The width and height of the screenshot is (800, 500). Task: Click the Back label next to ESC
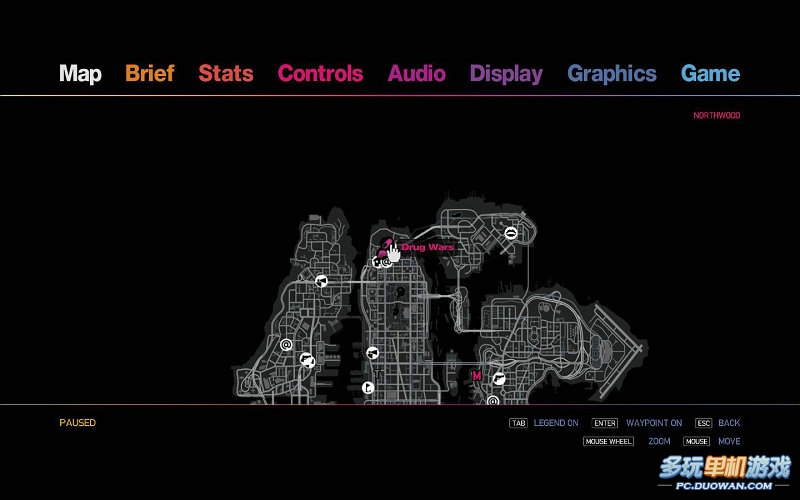tap(729, 423)
